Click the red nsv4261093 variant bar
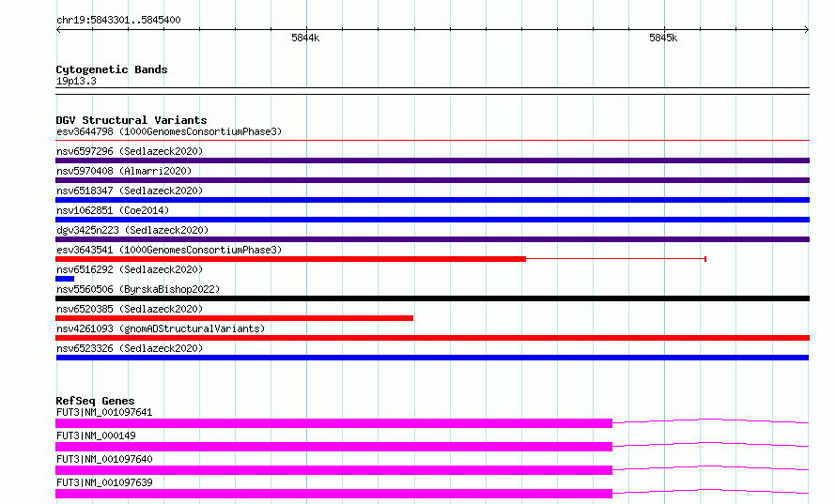Image resolution: width=836 pixels, height=504 pixels. pyautogui.click(x=432, y=338)
